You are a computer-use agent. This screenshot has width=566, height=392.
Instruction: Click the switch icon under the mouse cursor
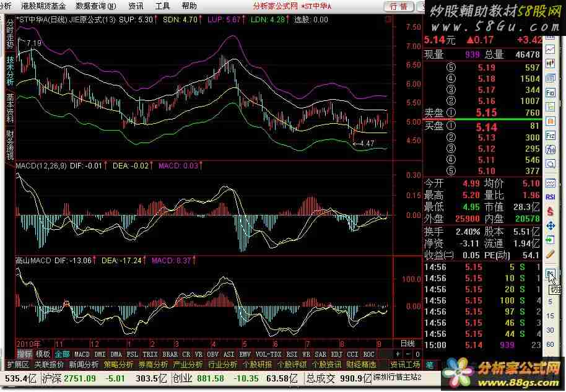click(549, 273)
